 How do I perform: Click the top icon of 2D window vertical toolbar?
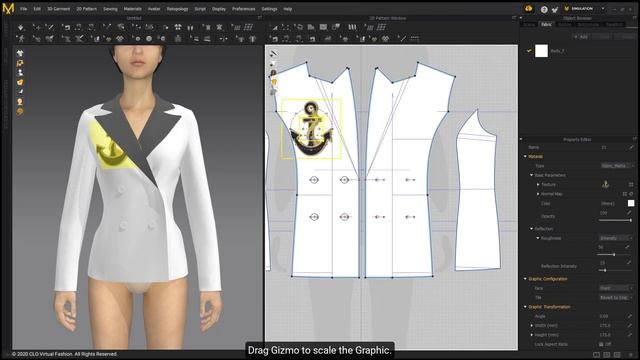pos(273,54)
